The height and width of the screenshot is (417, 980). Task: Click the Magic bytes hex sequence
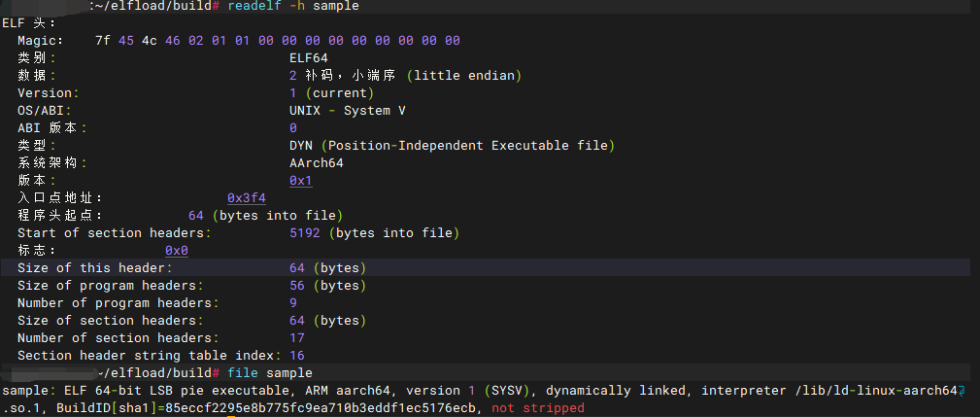coord(277,41)
